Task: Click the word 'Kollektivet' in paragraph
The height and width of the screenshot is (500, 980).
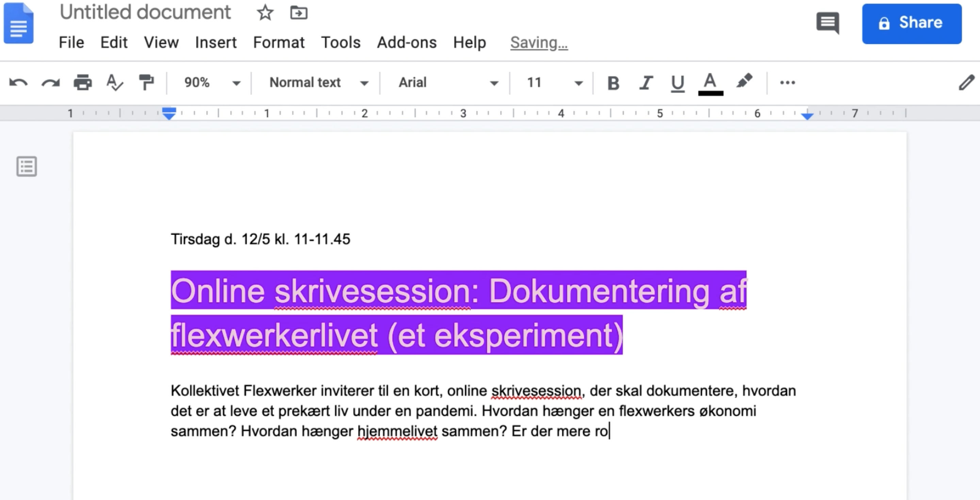Action: pos(205,391)
